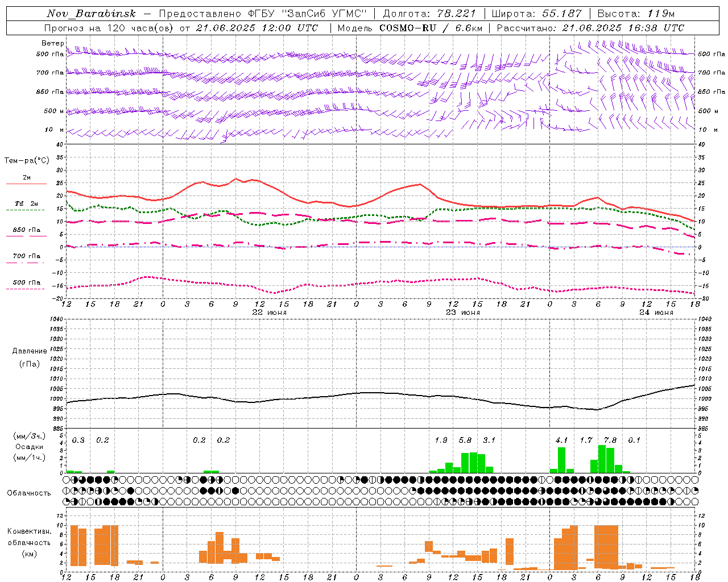Viewport: 728px width, 582px height.
Task: Click the 1.9 precipitation total value
Action: point(441,440)
